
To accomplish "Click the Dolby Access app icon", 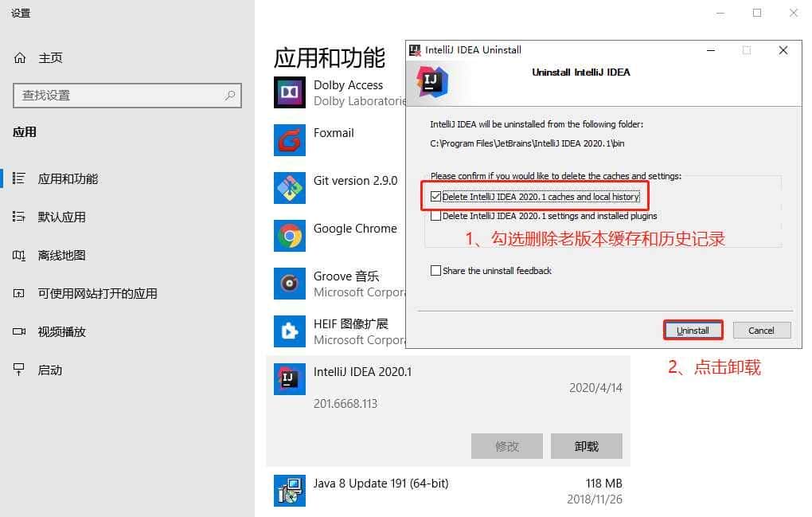I will click(x=290, y=92).
